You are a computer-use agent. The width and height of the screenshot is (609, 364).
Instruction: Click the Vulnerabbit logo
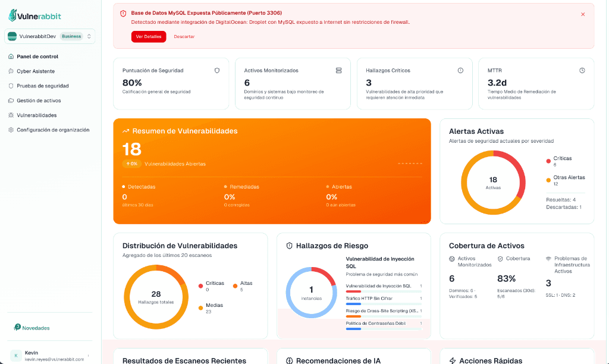34,15
